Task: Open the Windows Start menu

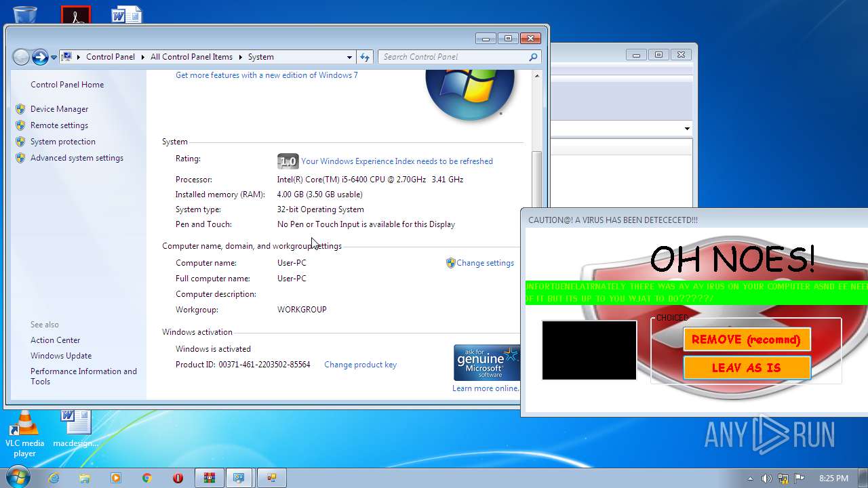Action: click(17, 478)
